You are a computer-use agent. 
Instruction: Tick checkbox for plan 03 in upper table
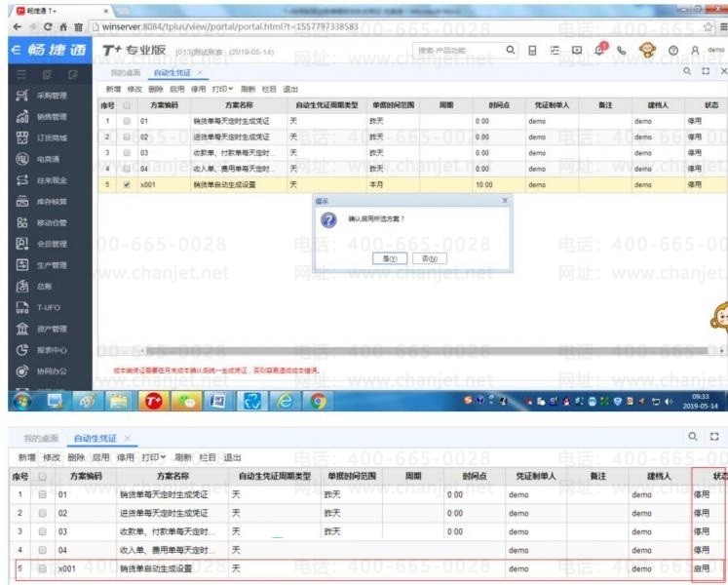click(127, 153)
